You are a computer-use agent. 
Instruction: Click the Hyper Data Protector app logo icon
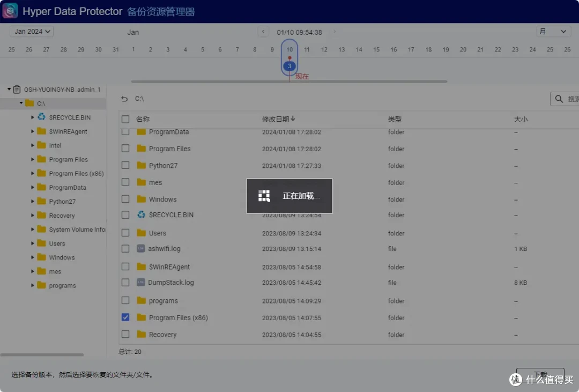coord(9,11)
